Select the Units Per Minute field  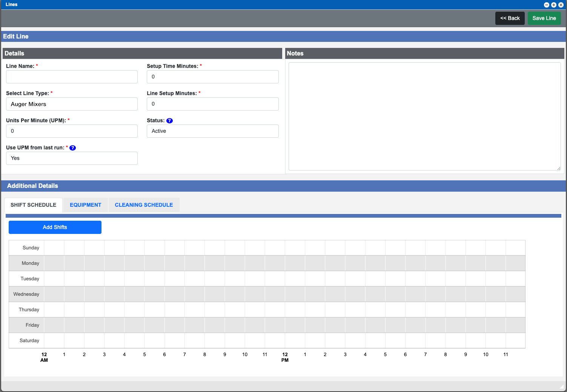pos(72,131)
